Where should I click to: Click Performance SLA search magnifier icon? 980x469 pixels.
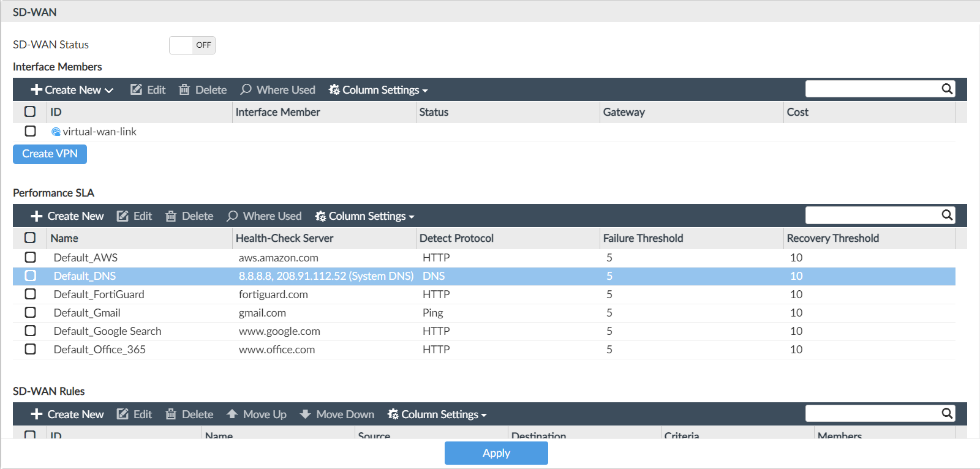947,215
